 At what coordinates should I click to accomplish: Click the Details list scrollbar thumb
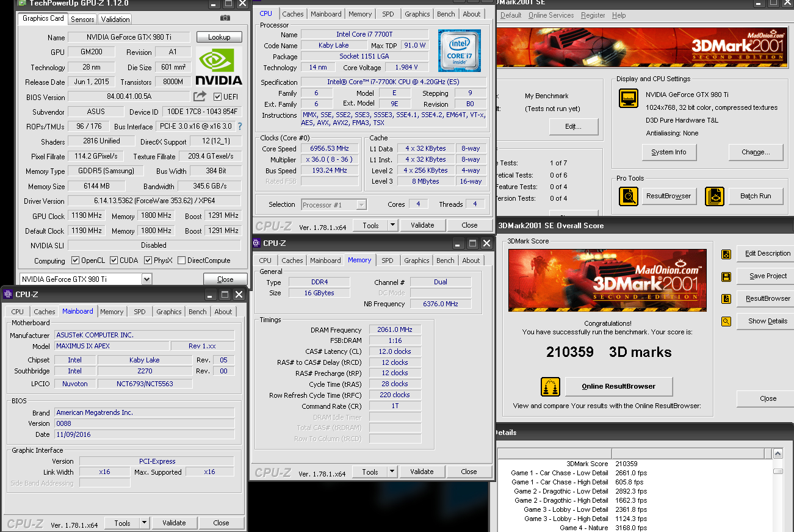point(778,471)
